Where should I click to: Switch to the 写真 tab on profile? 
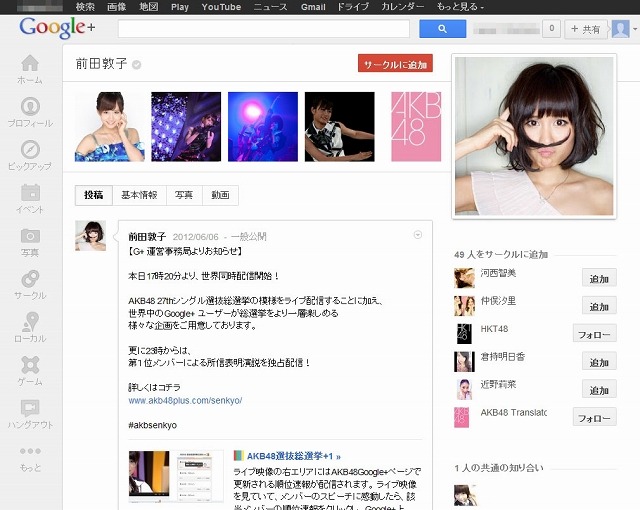pyautogui.click(x=184, y=195)
